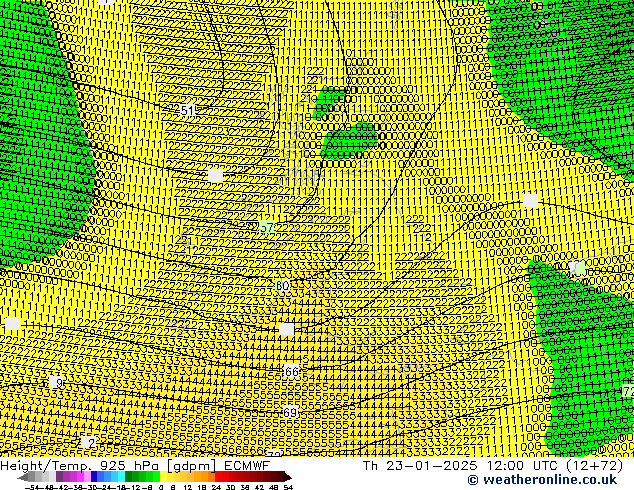Click the bright red segment near legend value 24
This screenshot has width=634, height=490.
pos(218,477)
